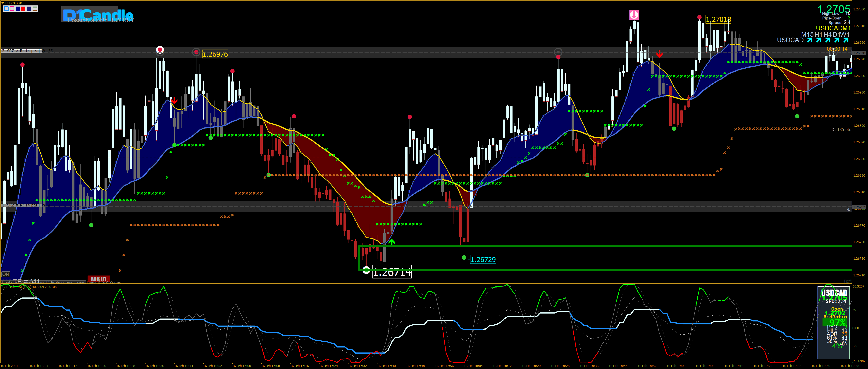This screenshot has height=369, width=868.
Task: Click the white-ringed red dot near 1.26976
Action: click(x=160, y=50)
